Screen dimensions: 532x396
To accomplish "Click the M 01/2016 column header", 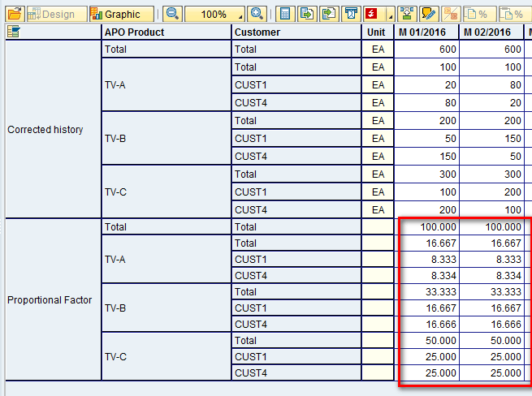I will pyautogui.click(x=426, y=32).
